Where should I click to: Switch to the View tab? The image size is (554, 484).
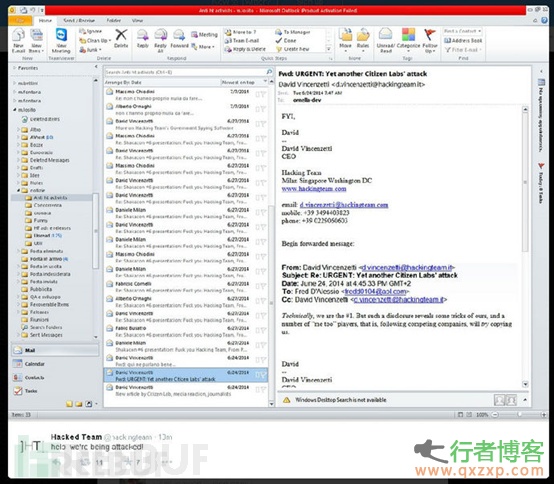click(x=137, y=20)
